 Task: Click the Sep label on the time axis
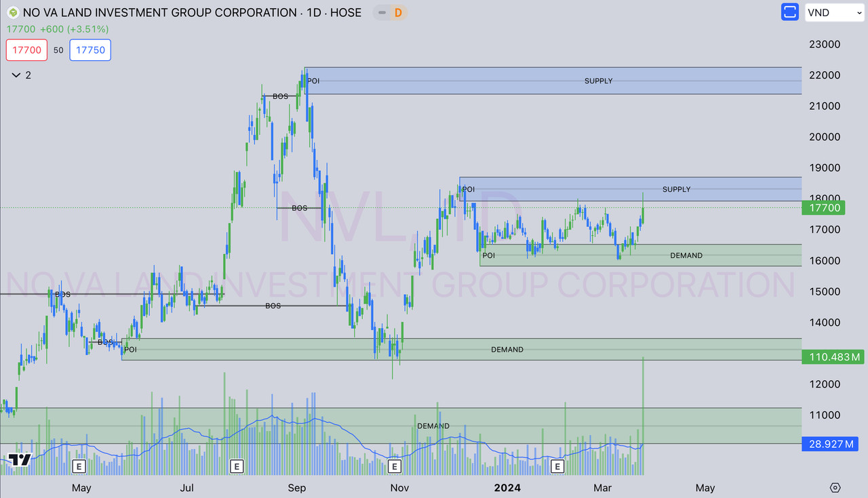point(296,488)
